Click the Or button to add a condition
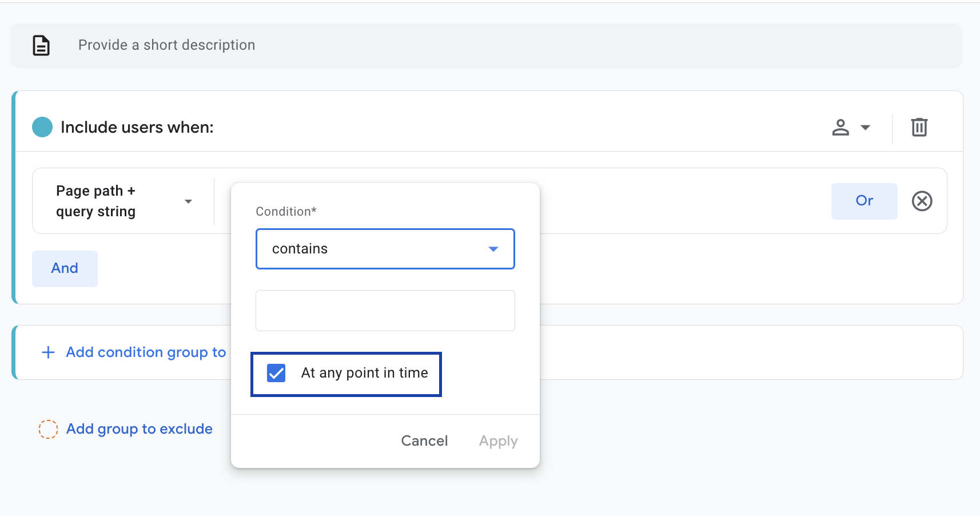The height and width of the screenshot is (516, 980). tap(865, 201)
